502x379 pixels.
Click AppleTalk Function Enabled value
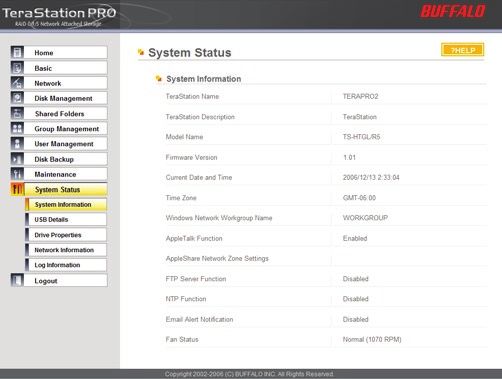[x=355, y=238]
